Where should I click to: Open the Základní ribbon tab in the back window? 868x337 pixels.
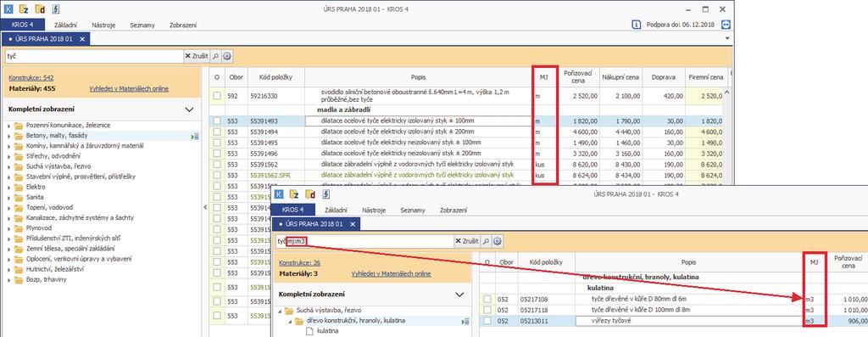click(66, 25)
